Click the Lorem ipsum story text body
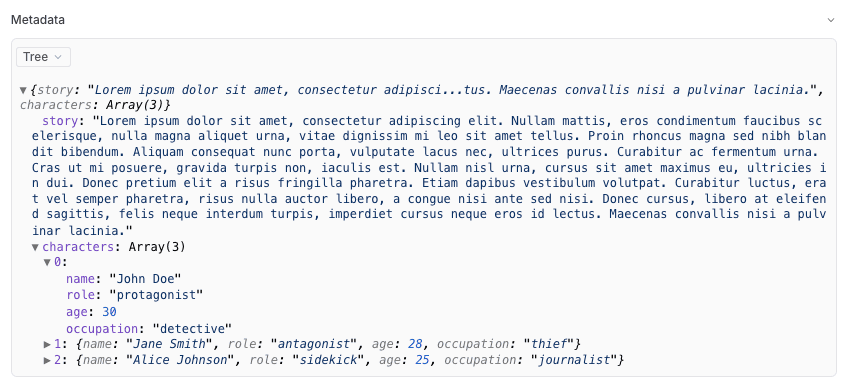This screenshot has height=389, width=849. (x=429, y=176)
